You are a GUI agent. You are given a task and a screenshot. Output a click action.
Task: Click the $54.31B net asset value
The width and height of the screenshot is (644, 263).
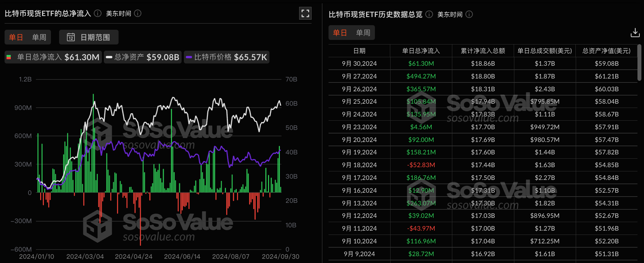click(606, 203)
